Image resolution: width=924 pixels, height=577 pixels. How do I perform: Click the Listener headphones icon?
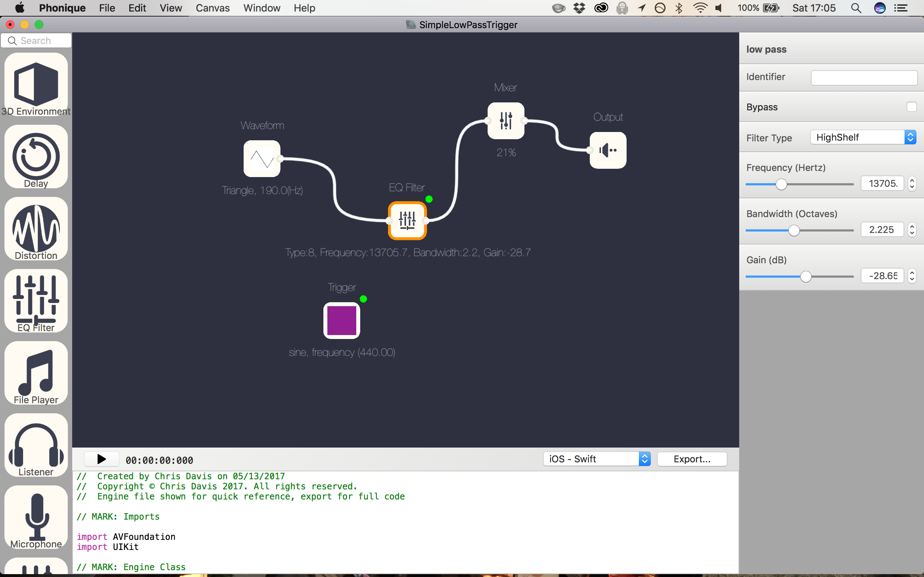point(36,445)
